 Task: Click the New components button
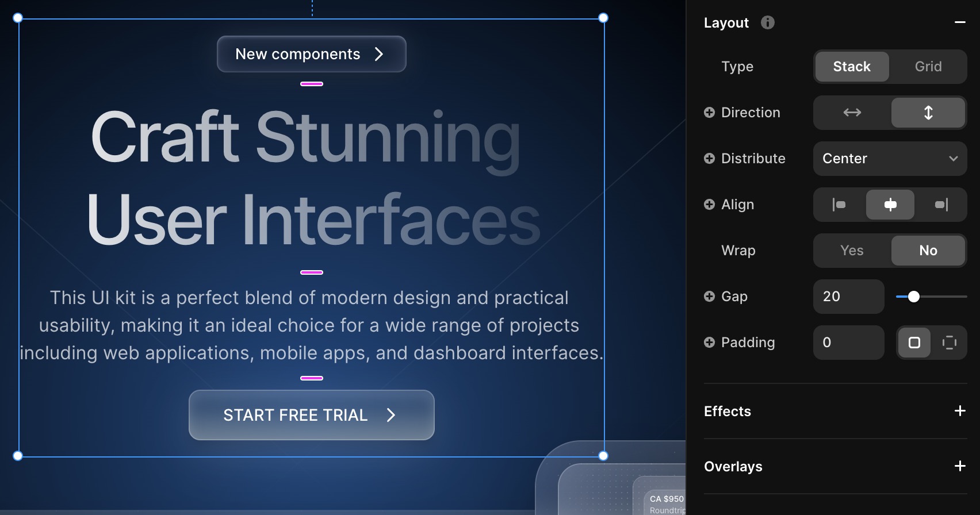pos(312,54)
